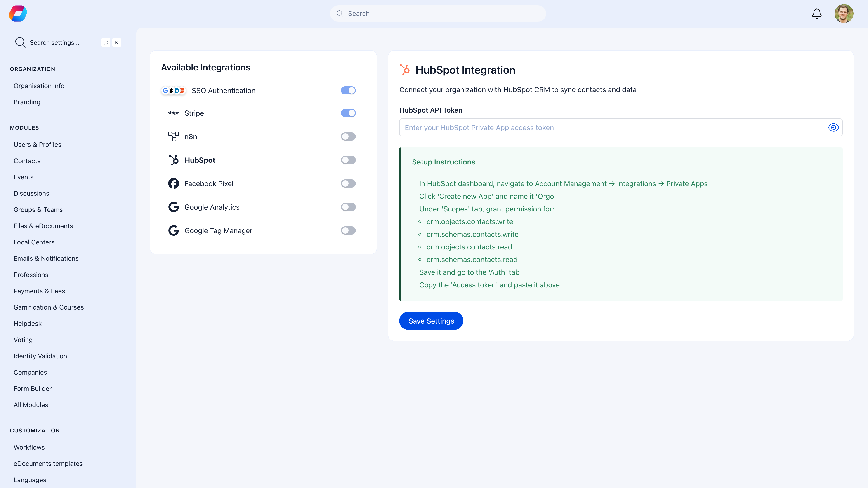Disable the Stripe integration toggle

[x=348, y=113]
